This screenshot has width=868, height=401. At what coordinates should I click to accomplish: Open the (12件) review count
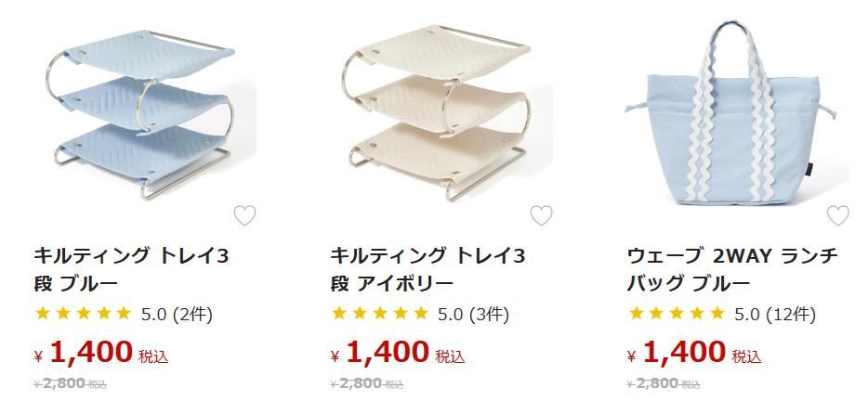click(790, 314)
